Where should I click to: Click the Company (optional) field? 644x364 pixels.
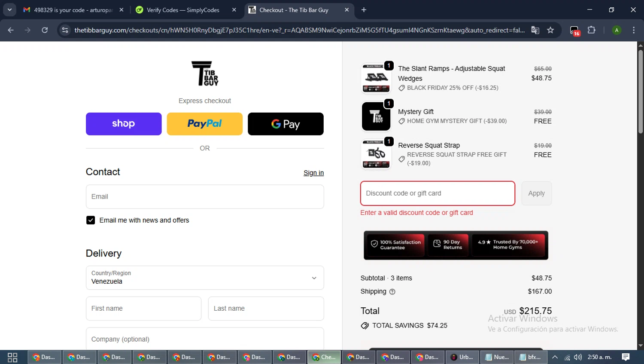[205, 339]
